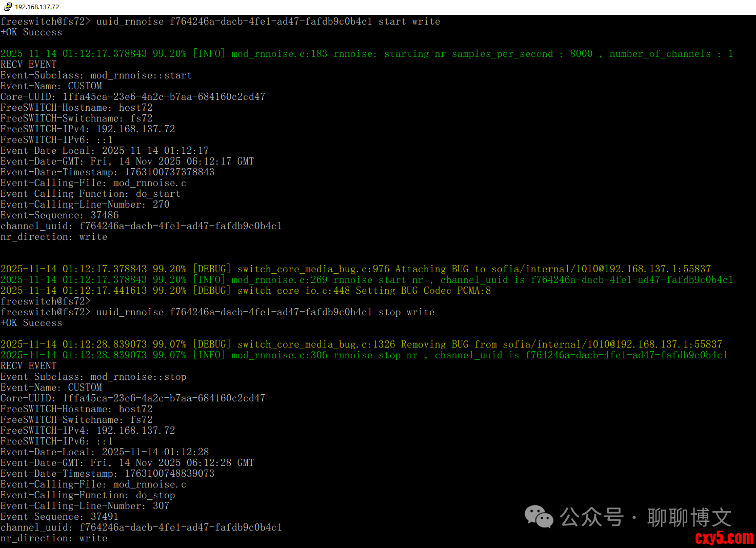Screen dimensions: 756x548
Task: Click 'Event-Calling-Function: do_start' line
Action: point(90,194)
